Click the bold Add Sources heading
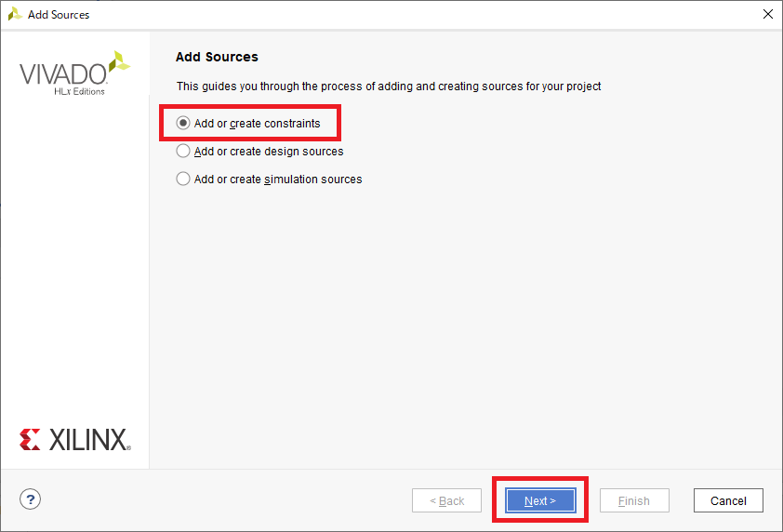Viewport: 783px width, 532px height. (x=217, y=57)
